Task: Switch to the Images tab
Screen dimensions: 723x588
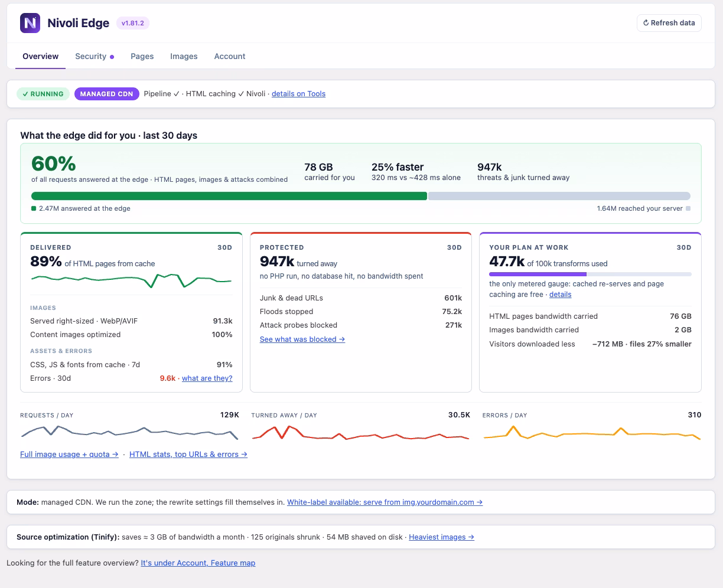Action: [184, 57]
